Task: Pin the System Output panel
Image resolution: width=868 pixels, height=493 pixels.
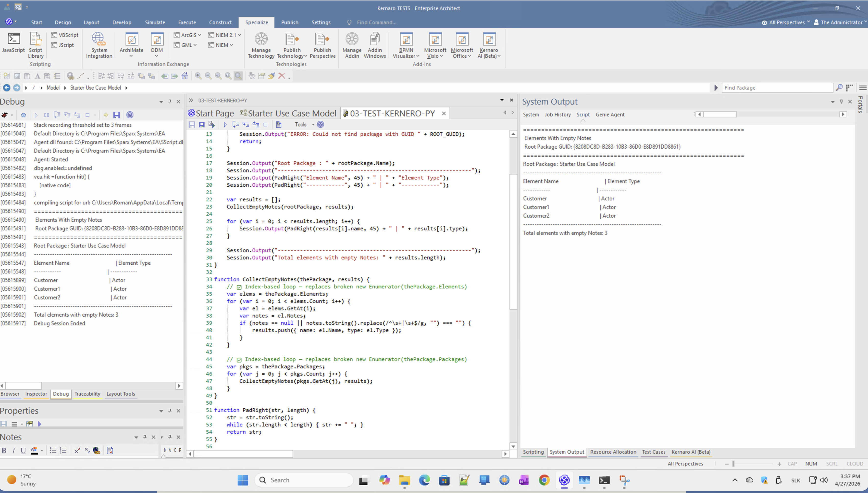Action: [841, 102]
